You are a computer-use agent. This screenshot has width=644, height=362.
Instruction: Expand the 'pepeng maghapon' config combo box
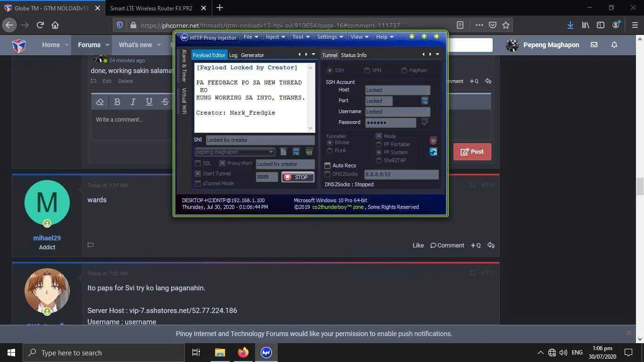(271, 152)
